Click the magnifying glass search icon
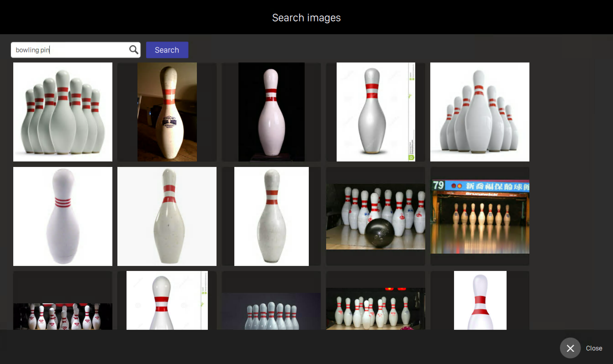Image resolution: width=613 pixels, height=364 pixels. point(134,50)
